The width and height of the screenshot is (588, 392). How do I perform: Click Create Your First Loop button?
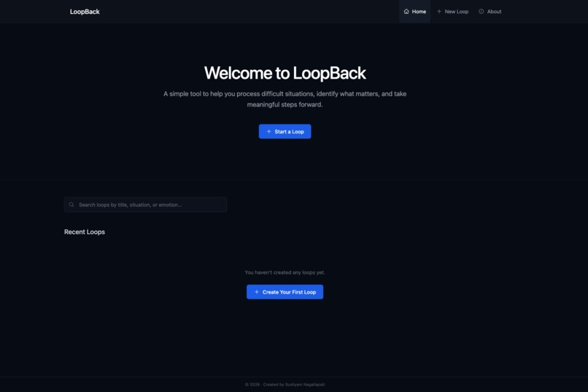pos(285,292)
